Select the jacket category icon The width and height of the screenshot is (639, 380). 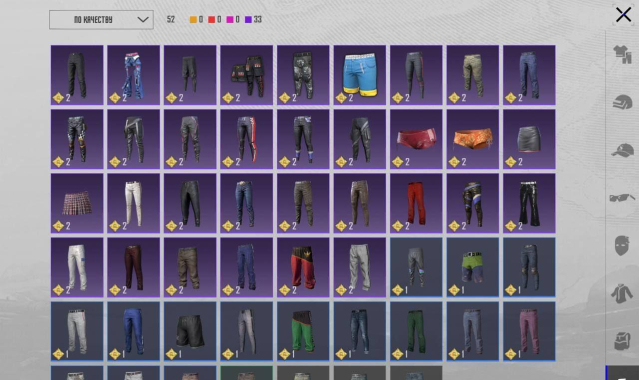tap(621, 294)
